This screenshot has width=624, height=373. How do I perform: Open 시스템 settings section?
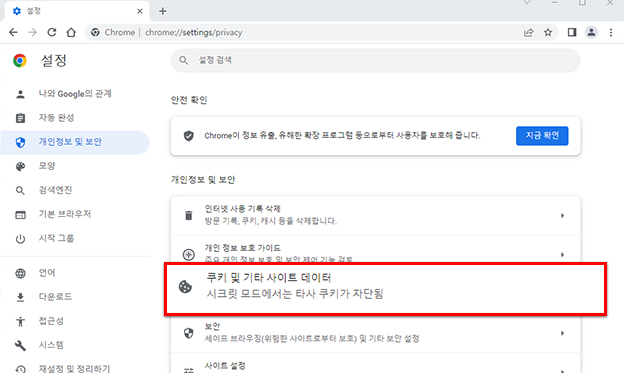coord(75,345)
